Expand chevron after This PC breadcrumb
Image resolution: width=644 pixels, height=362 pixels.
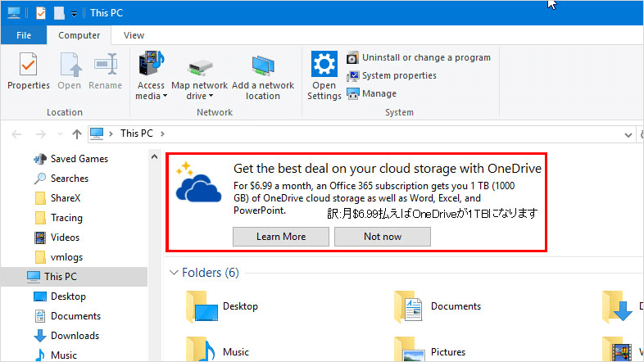point(163,133)
